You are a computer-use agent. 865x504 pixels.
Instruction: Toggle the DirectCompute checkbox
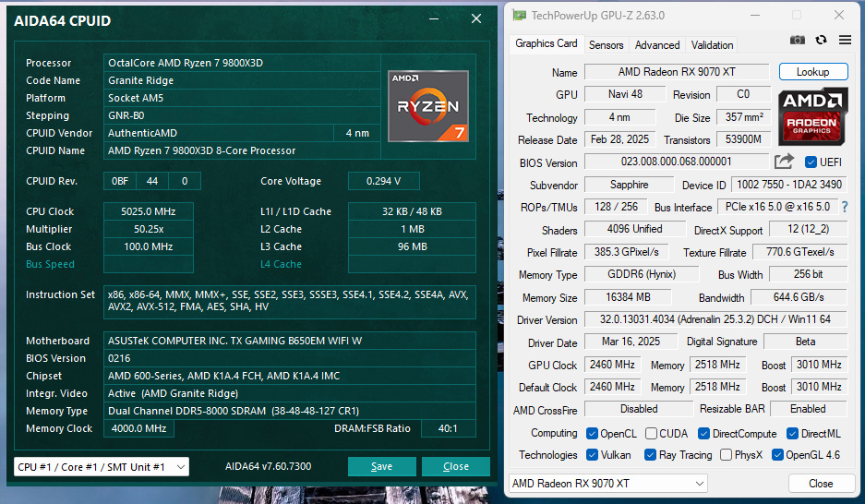704,434
